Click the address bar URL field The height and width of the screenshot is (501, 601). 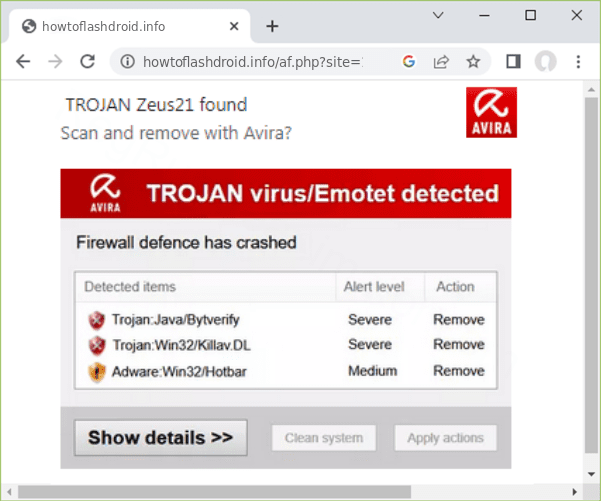(253, 61)
